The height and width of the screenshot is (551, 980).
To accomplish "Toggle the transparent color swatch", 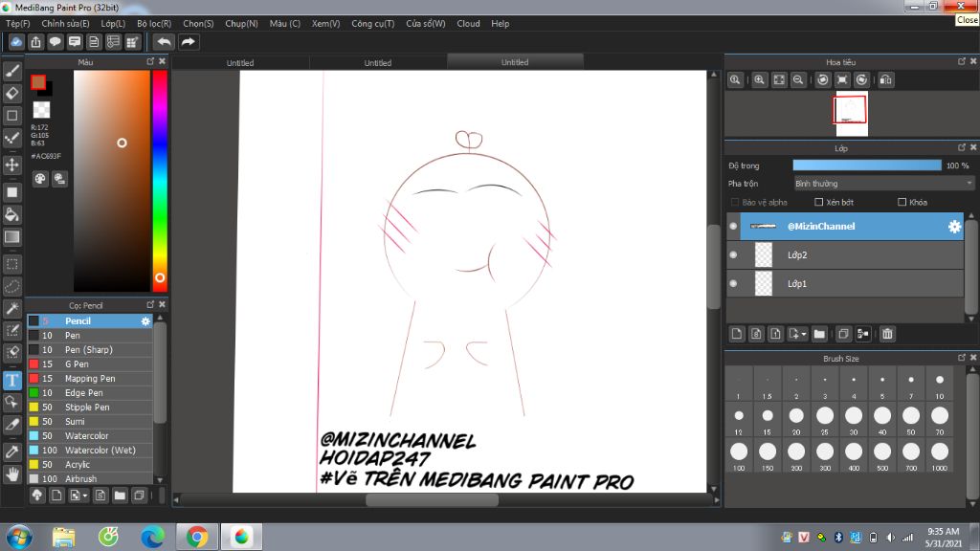I will 41,110.
